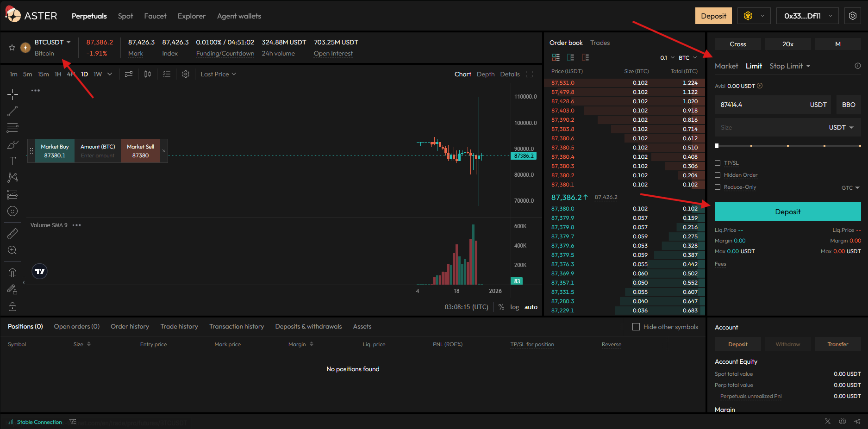Viewport: 868px width, 429px height.
Task: Enable the TP/SL checkbox
Action: tap(718, 163)
